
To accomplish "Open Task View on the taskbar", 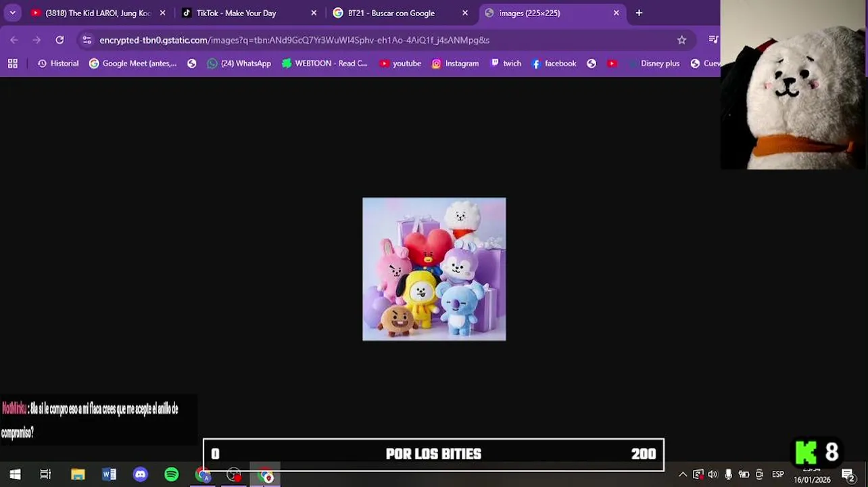I will 45,475.
